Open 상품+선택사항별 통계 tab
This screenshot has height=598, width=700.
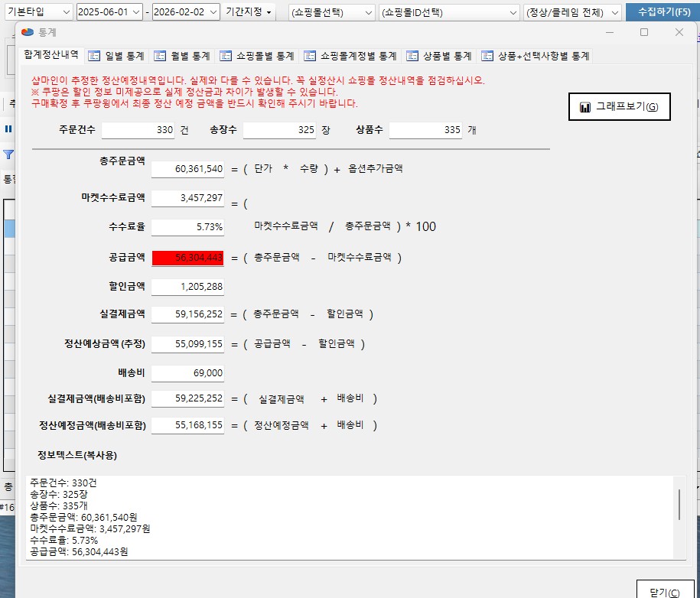click(535, 57)
